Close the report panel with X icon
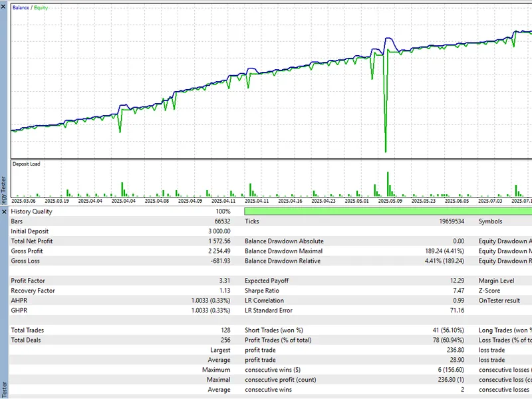The width and height of the screenshot is (532, 399). (x=4, y=211)
